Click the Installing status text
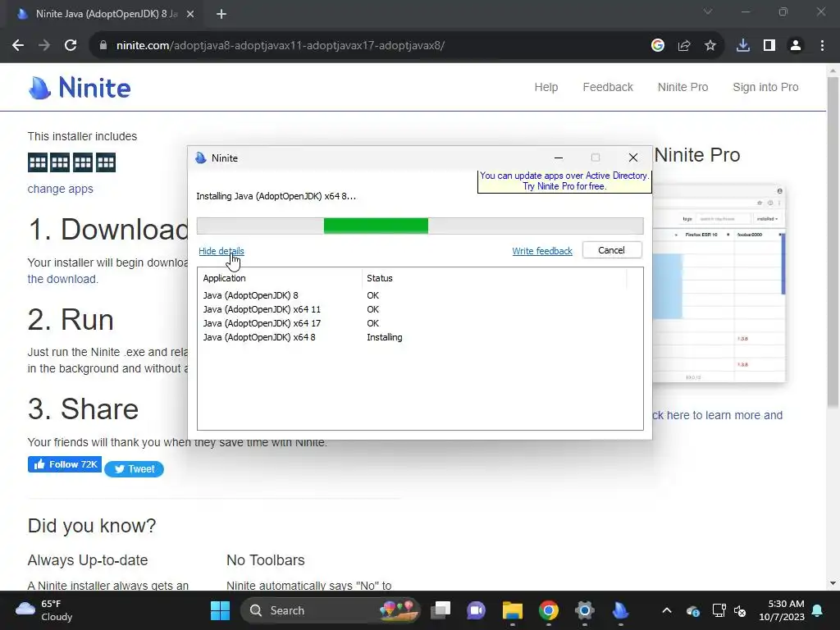 click(x=384, y=337)
